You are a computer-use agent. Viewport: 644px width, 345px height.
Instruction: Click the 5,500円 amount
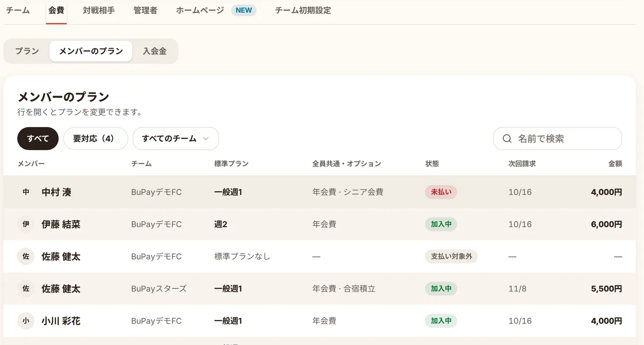(x=606, y=289)
